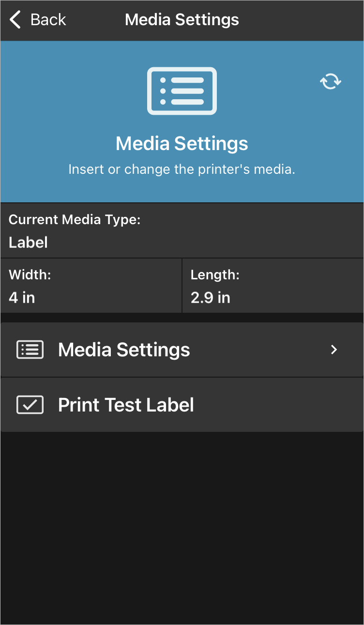Screen dimensions: 364x625
Task: Expand Media Settings using the right chevron
Action: [334, 350]
